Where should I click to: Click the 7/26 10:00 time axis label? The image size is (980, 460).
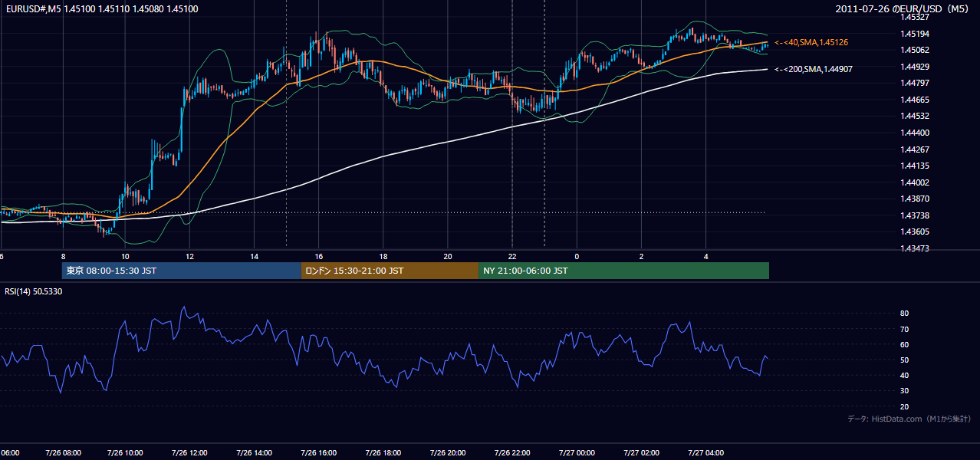(x=127, y=453)
